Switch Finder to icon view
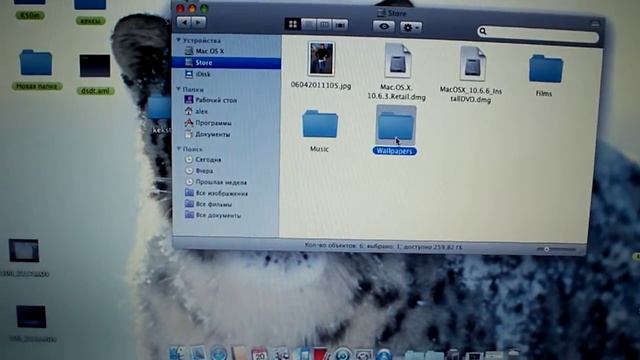The image size is (640, 360). (293, 24)
